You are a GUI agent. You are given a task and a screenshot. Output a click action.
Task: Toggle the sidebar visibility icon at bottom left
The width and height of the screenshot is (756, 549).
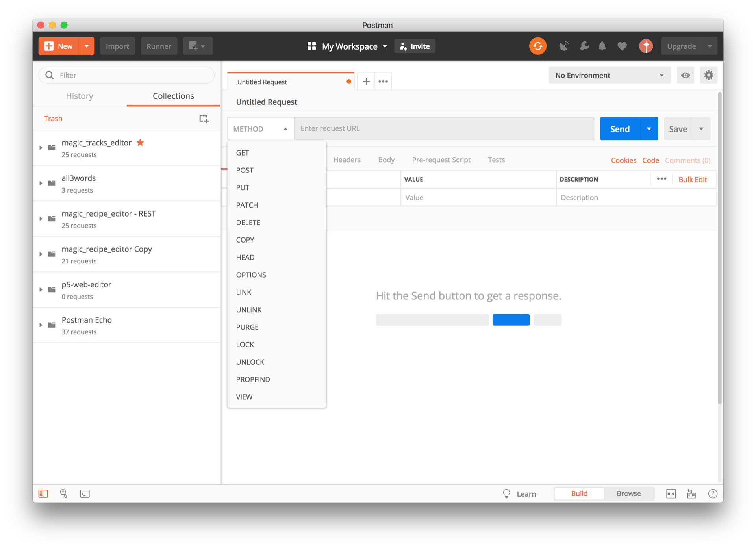43,493
